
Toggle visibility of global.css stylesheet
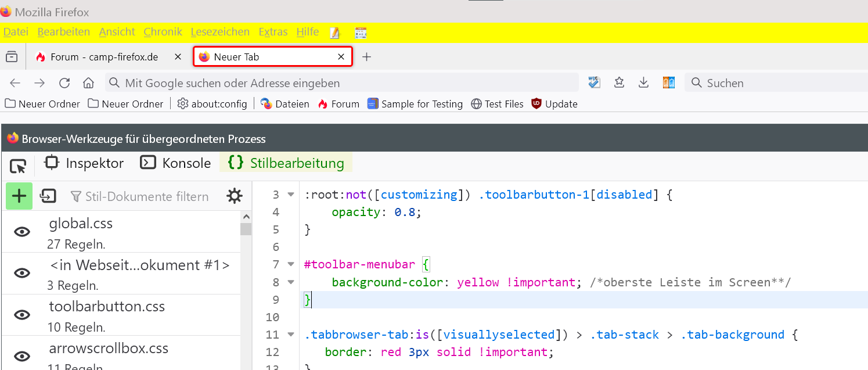pyautogui.click(x=22, y=232)
